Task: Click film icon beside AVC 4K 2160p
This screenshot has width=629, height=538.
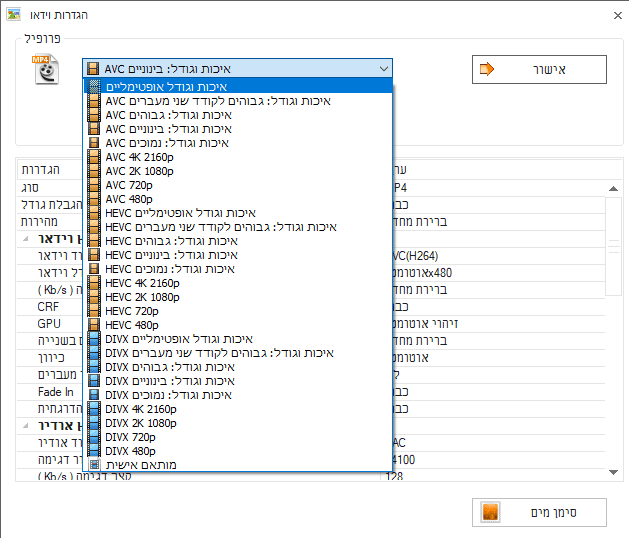Action: pos(94,157)
